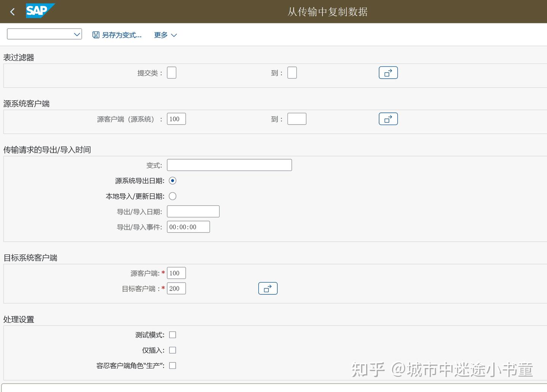Click the back navigation arrow

12,11
